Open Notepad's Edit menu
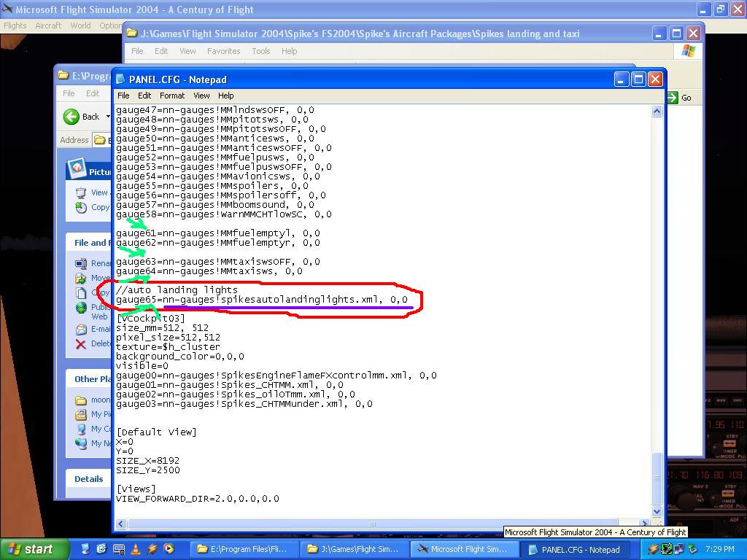 [144, 96]
